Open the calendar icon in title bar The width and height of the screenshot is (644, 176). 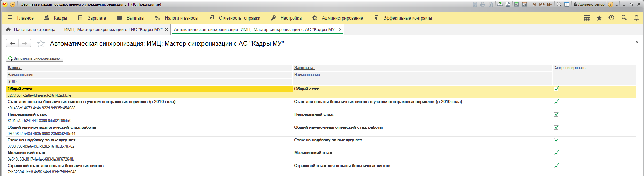pyautogui.click(x=524, y=4)
